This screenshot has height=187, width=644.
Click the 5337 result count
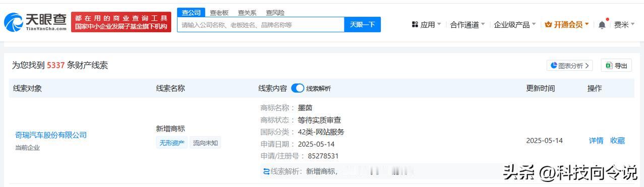pos(55,65)
